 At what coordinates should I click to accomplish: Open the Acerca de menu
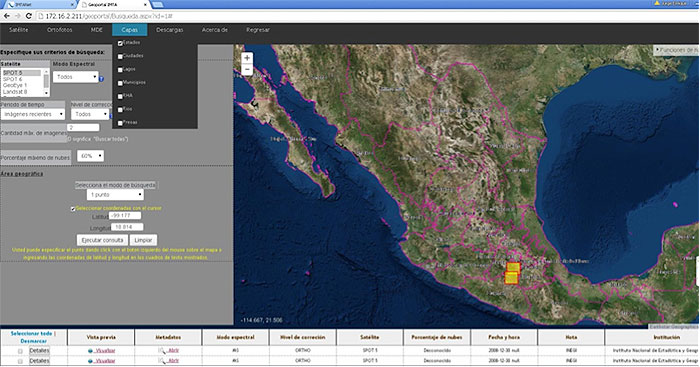(x=215, y=30)
